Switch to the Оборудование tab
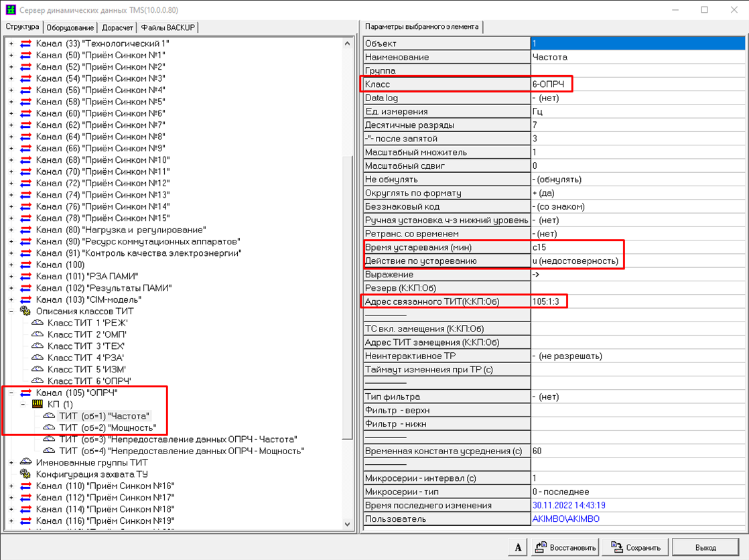Image resolution: width=749 pixels, height=560 pixels. [71, 27]
